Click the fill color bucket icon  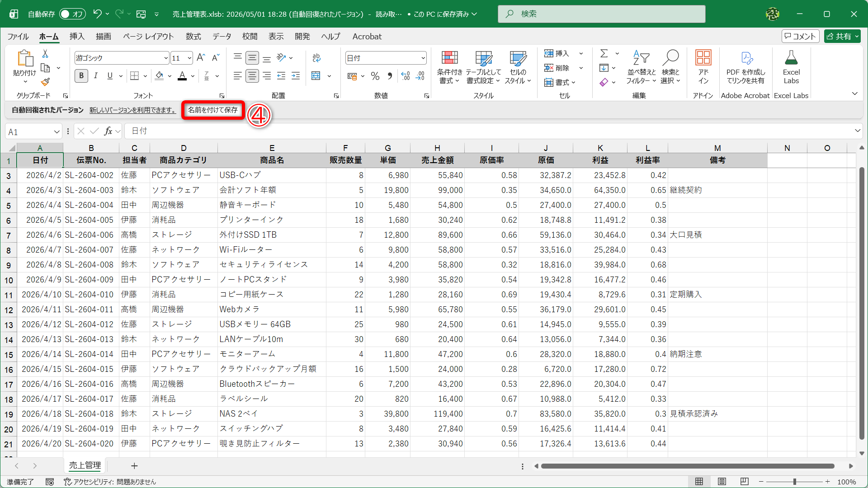[x=159, y=76]
